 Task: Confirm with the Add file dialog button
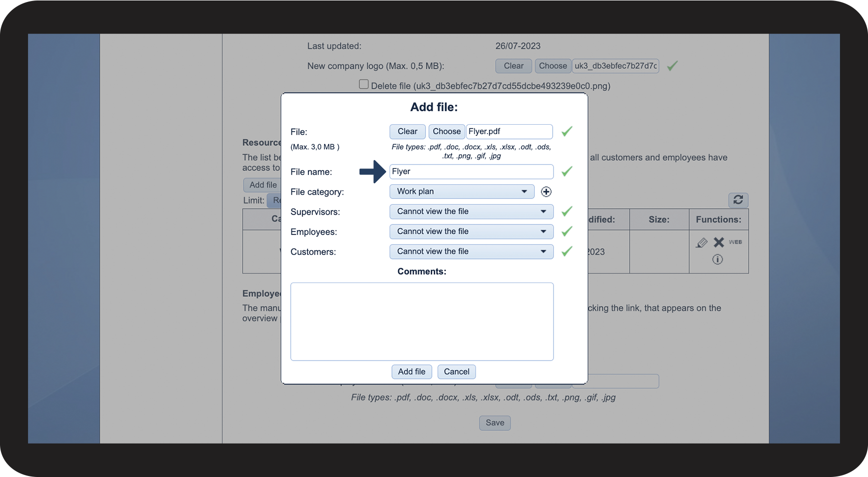click(x=412, y=372)
